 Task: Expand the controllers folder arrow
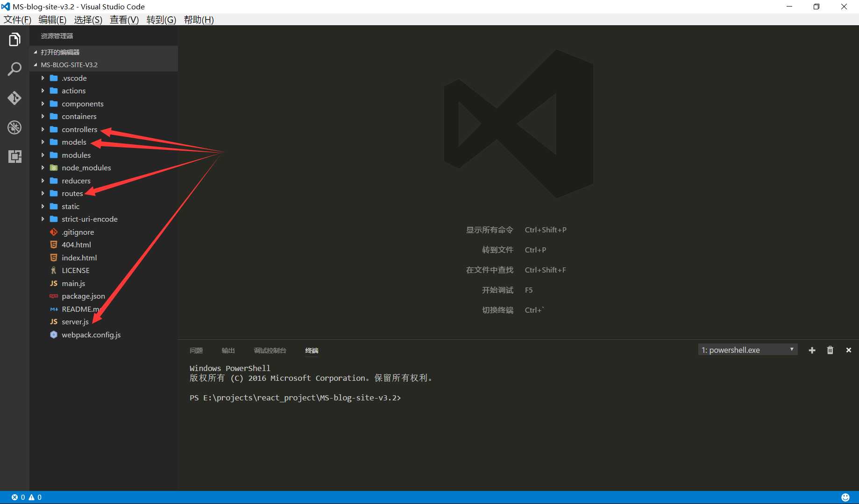click(43, 129)
